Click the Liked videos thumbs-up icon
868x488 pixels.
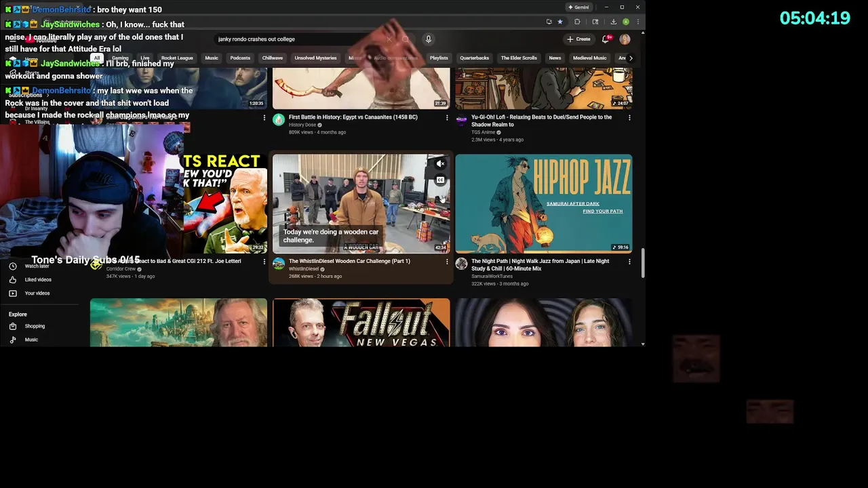pyautogui.click(x=13, y=280)
